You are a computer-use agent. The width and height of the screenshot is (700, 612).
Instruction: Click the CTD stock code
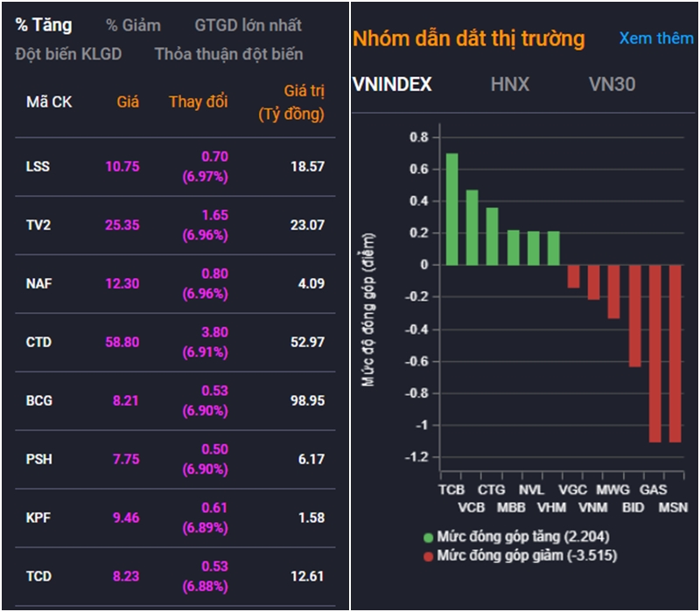38,342
